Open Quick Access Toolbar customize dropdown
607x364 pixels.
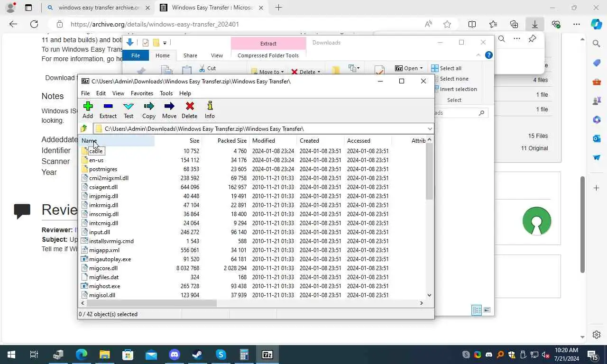point(165,43)
